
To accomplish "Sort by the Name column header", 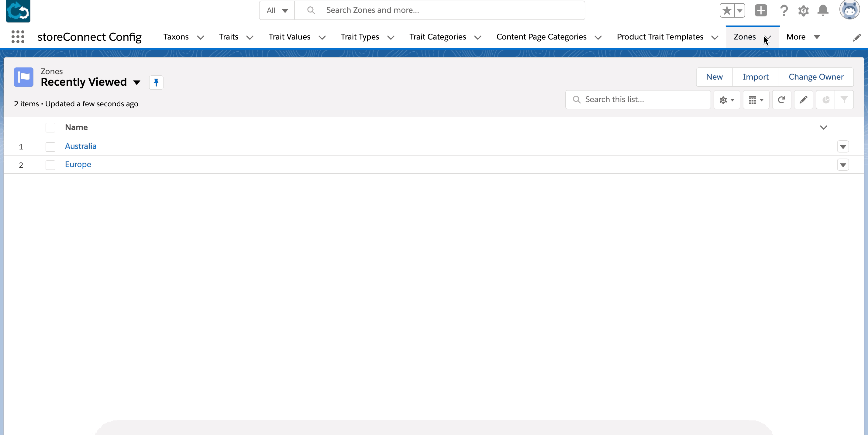I will pyautogui.click(x=76, y=127).
